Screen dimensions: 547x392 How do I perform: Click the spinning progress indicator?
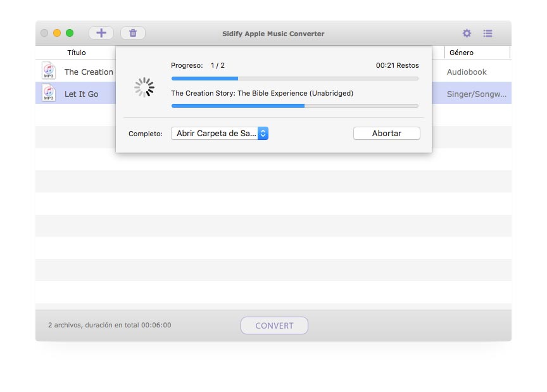(144, 87)
